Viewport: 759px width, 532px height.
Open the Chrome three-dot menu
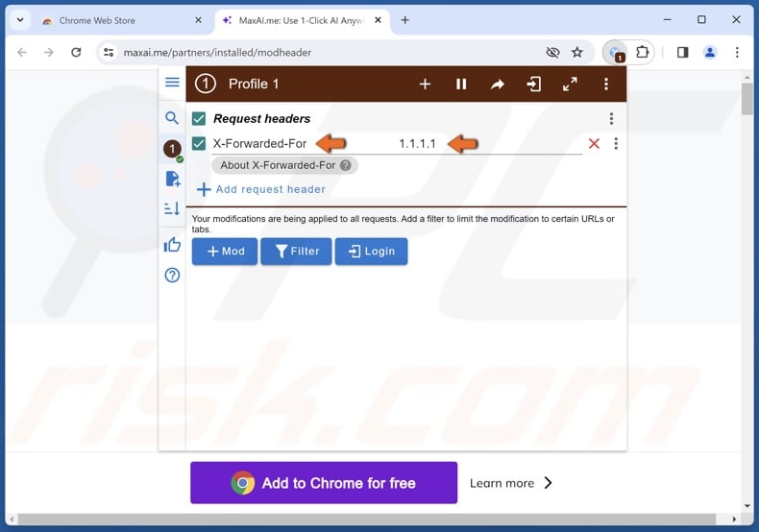click(737, 52)
